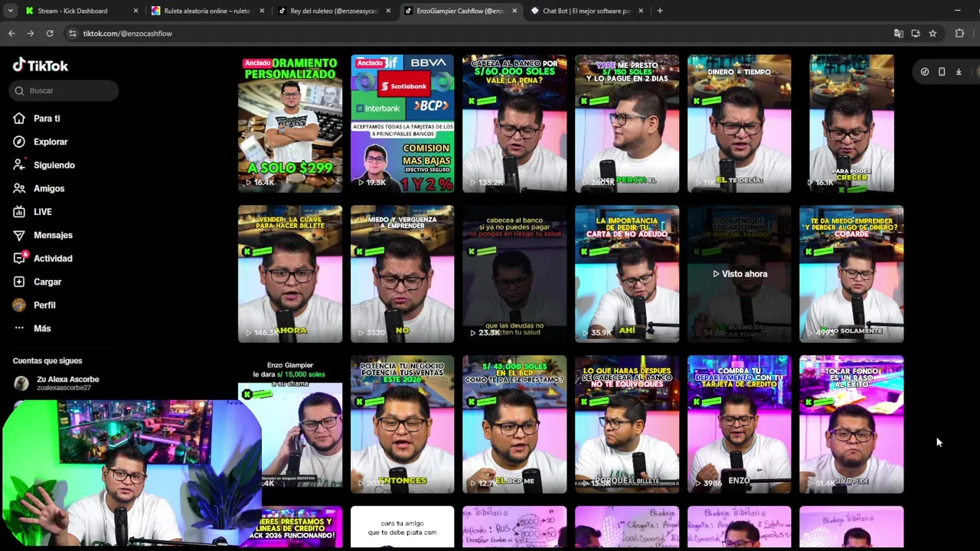Open video para tu amigo que te debe plata
Viewport: 980px width, 551px height.
(403, 527)
